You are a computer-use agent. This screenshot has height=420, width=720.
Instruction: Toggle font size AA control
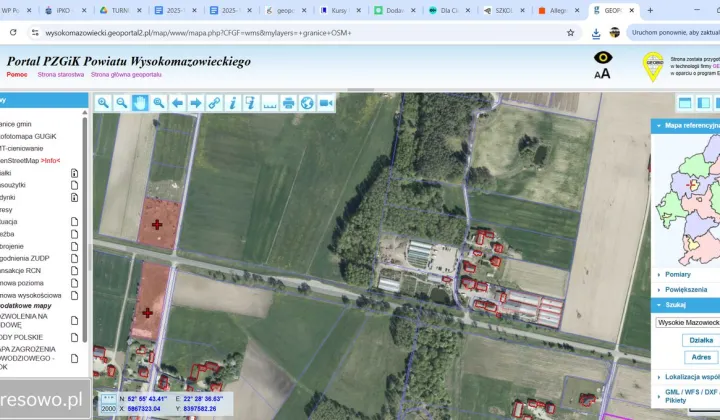click(x=602, y=74)
